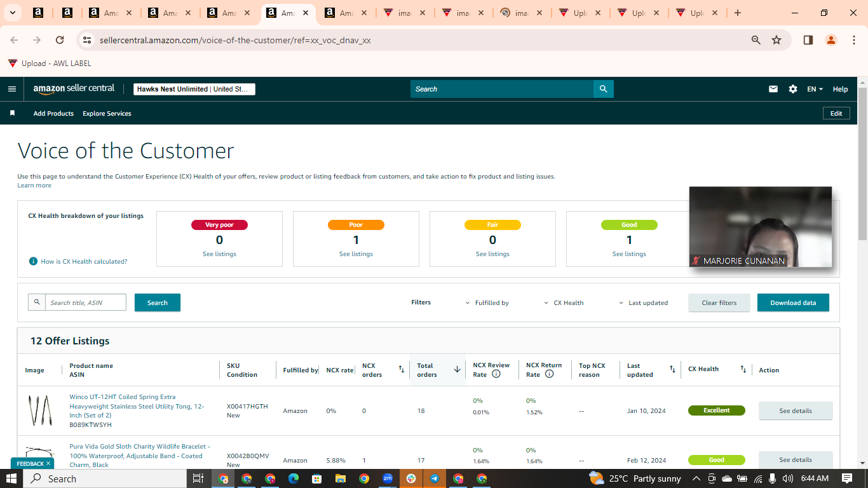Click the browser address bar URL
Image resolution: width=868 pixels, height=488 pixels.
[x=235, y=40]
